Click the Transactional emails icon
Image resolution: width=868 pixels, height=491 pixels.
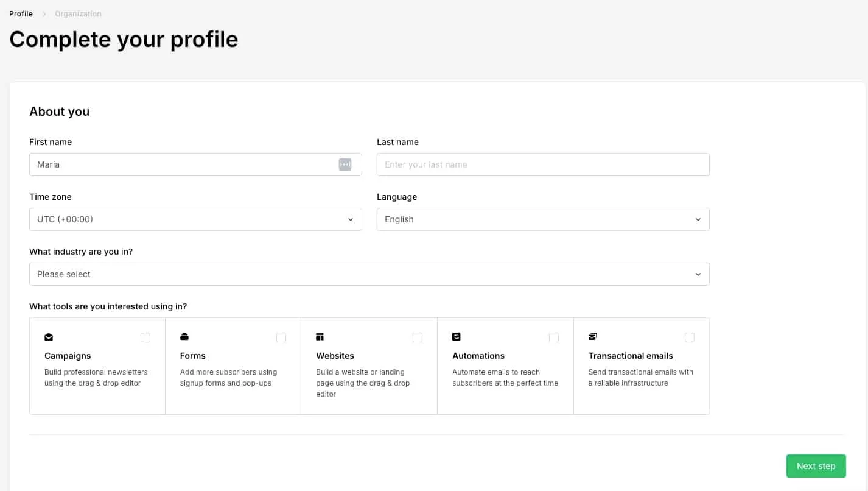click(x=593, y=336)
